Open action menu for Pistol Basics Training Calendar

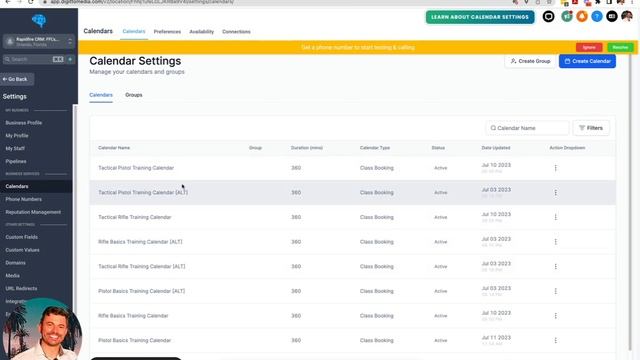[x=556, y=340]
